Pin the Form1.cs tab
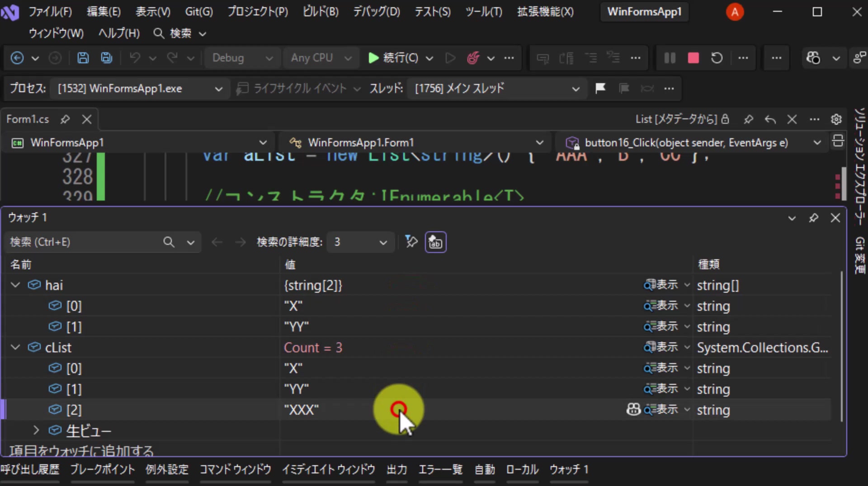 point(65,119)
